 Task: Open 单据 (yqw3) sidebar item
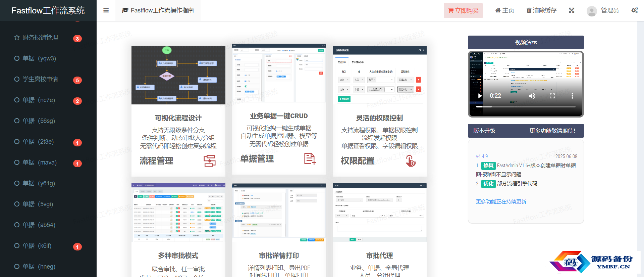(48, 58)
